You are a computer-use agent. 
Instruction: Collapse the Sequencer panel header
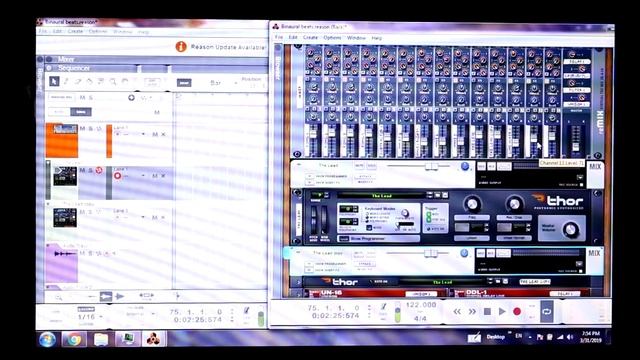(x=50, y=68)
